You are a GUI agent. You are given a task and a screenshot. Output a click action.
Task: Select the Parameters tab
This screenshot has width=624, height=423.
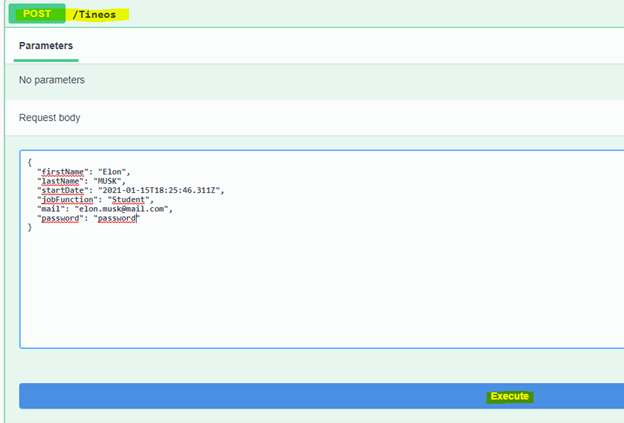[x=46, y=46]
